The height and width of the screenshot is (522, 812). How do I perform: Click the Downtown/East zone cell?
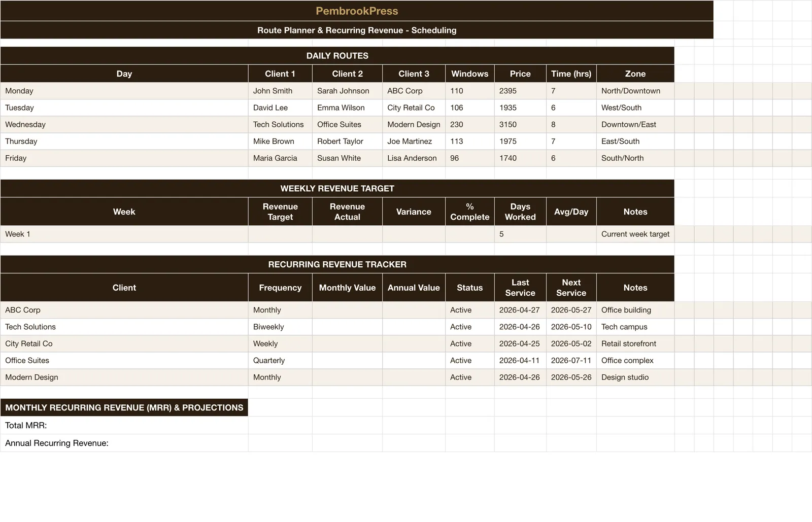[x=635, y=124]
